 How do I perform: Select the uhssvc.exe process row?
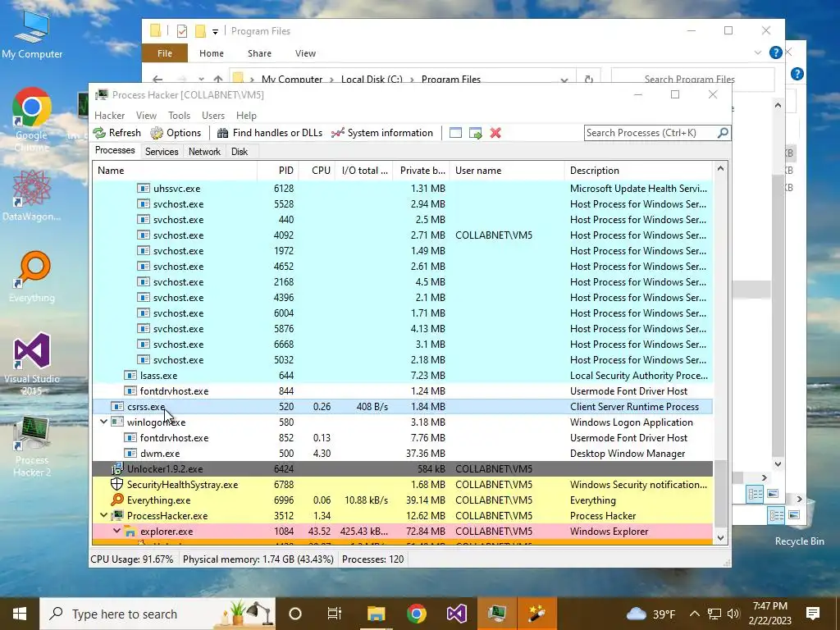402,189
